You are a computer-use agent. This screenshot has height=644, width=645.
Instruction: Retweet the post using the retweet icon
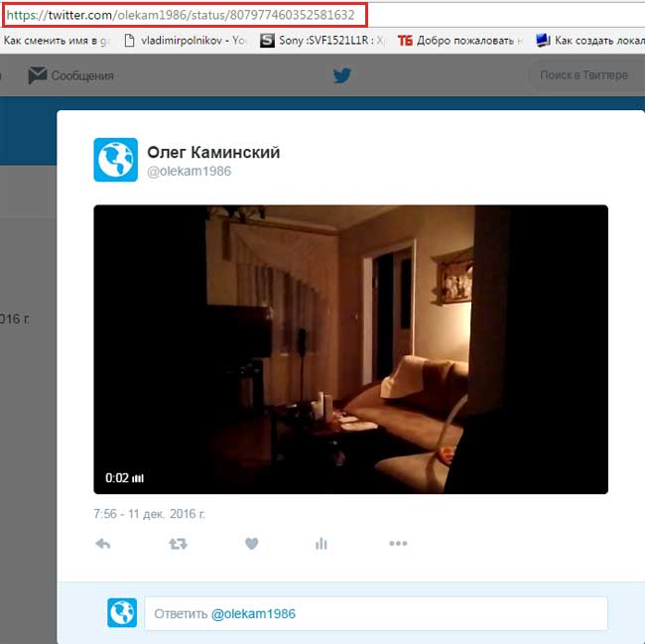pos(178,544)
